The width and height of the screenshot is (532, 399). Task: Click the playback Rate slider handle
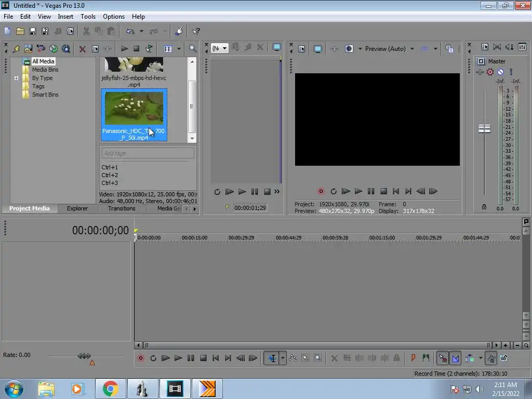click(84, 356)
